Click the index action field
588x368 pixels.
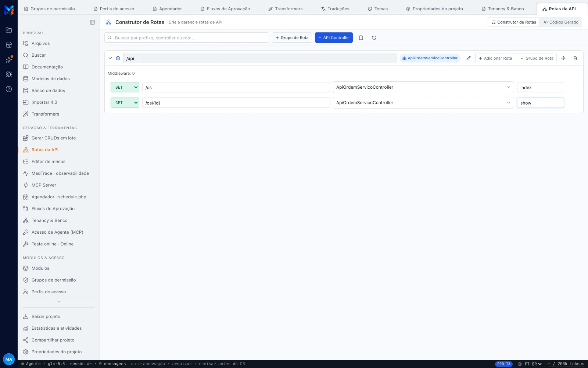click(540, 87)
